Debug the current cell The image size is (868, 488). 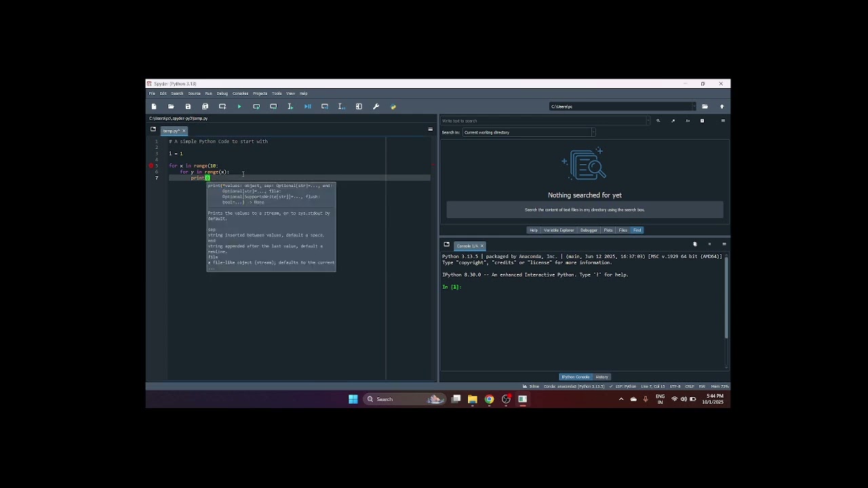[325, 106]
